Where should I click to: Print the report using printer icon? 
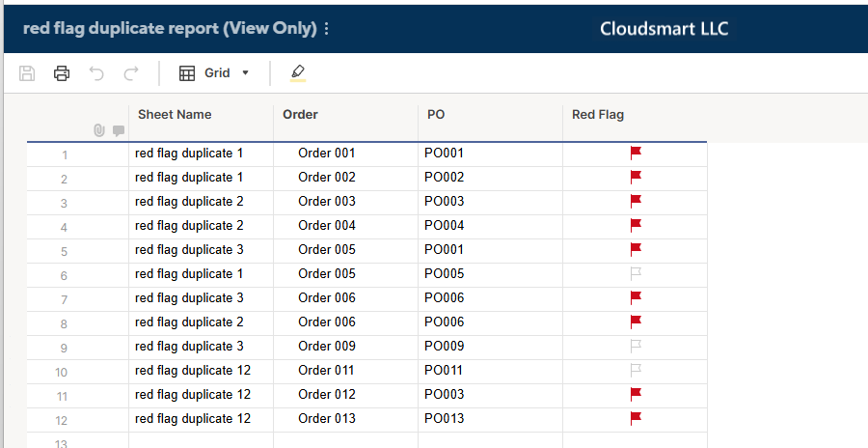point(62,73)
